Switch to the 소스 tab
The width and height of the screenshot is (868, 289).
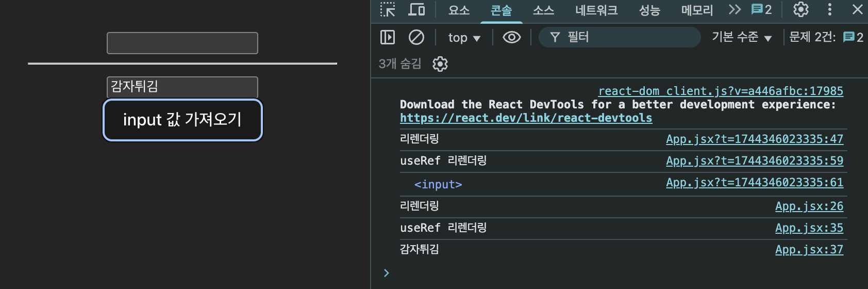pyautogui.click(x=543, y=10)
